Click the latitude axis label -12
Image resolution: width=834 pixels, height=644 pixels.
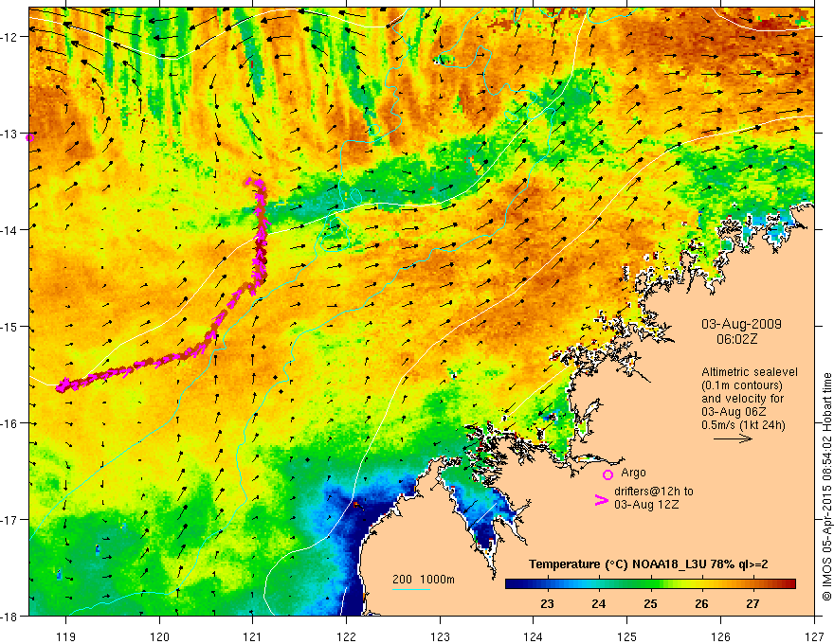click(10, 37)
